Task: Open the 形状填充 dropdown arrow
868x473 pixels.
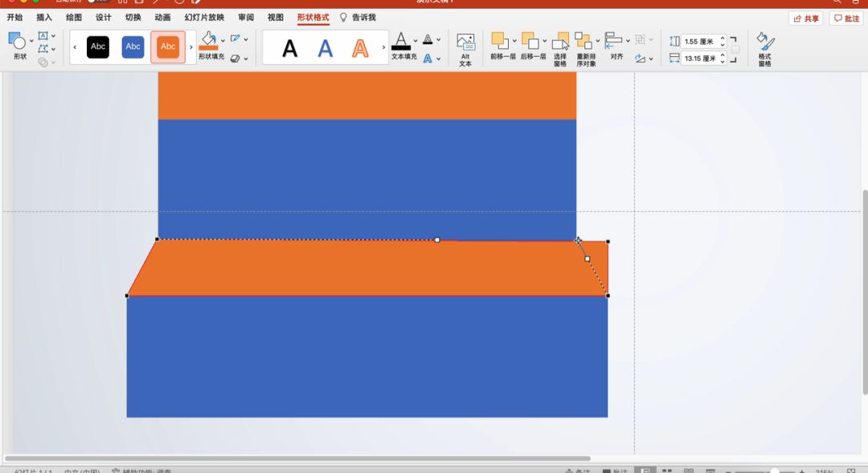Action: tap(223, 40)
